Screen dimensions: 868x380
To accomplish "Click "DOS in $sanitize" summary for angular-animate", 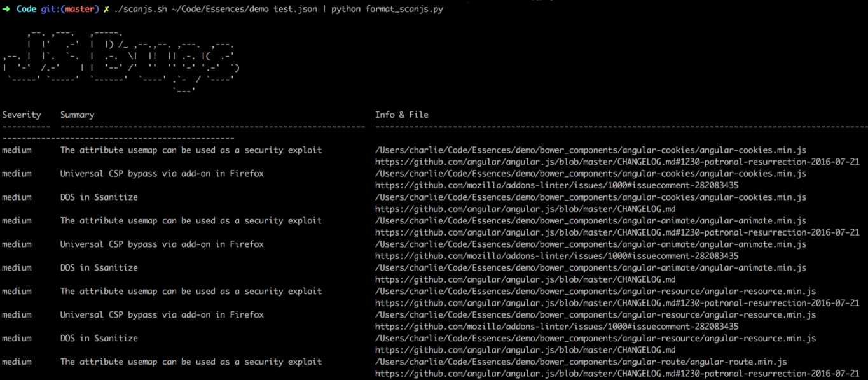I will pyautogui.click(x=99, y=268).
